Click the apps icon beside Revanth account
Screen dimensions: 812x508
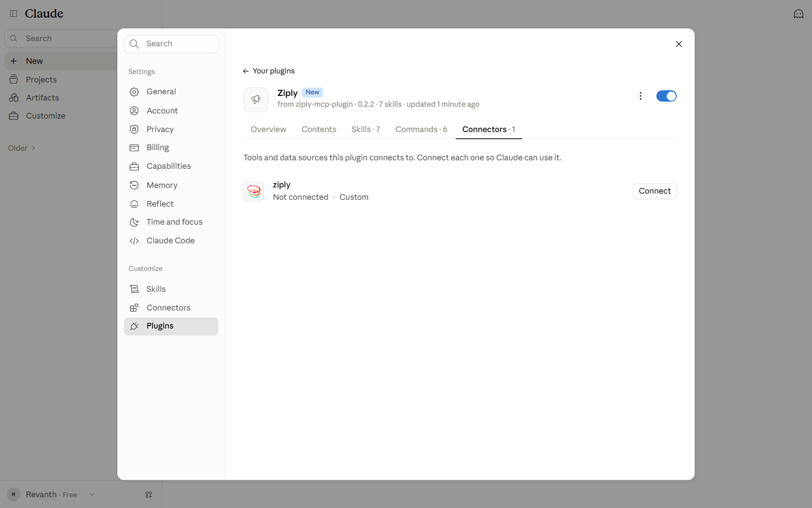tap(149, 494)
